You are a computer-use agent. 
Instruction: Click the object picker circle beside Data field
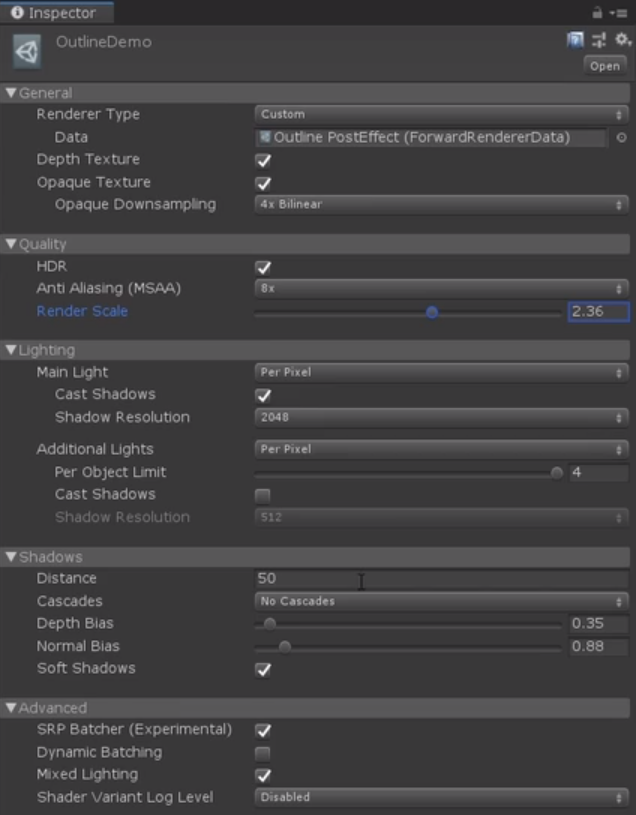(621, 138)
